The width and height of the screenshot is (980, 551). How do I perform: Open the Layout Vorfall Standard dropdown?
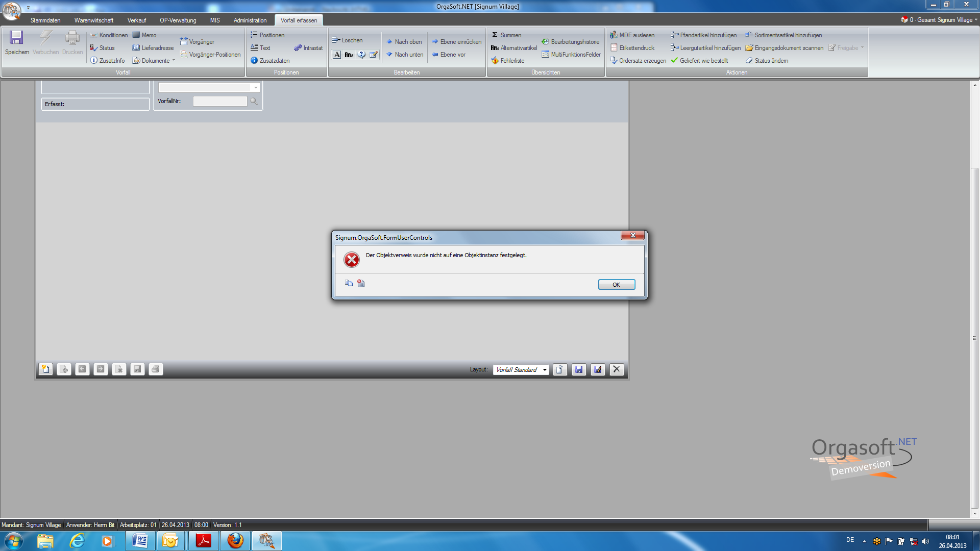click(545, 370)
